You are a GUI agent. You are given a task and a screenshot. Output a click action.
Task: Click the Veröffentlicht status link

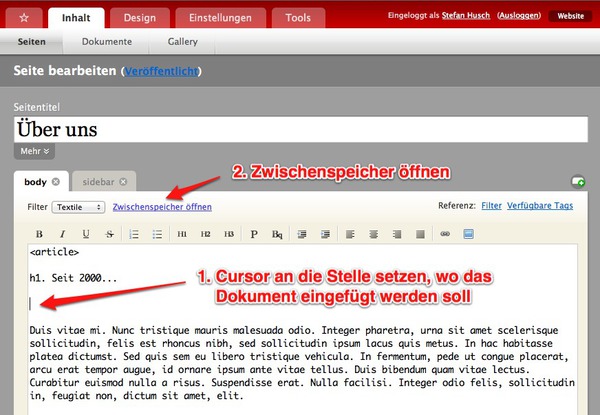click(x=161, y=71)
